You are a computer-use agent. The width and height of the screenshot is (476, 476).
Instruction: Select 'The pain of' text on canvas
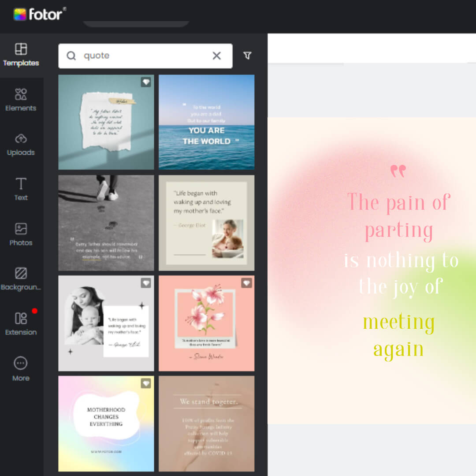pyautogui.click(x=399, y=202)
